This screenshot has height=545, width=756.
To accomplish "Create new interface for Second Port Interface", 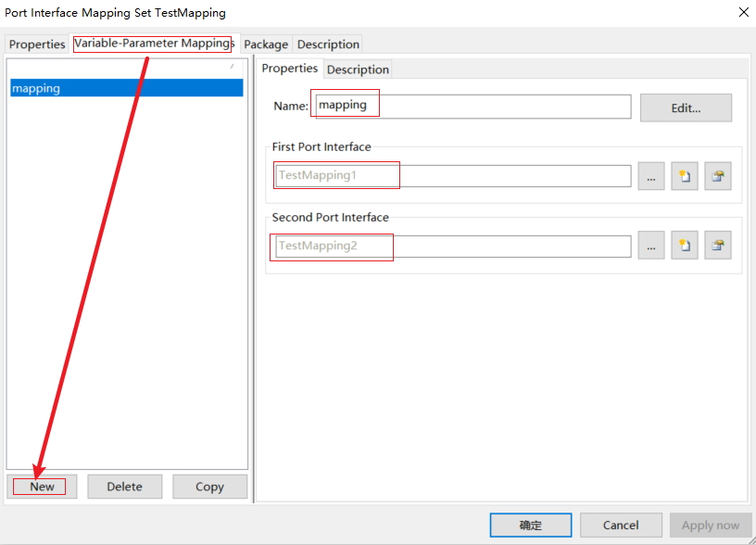I will [x=685, y=244].
